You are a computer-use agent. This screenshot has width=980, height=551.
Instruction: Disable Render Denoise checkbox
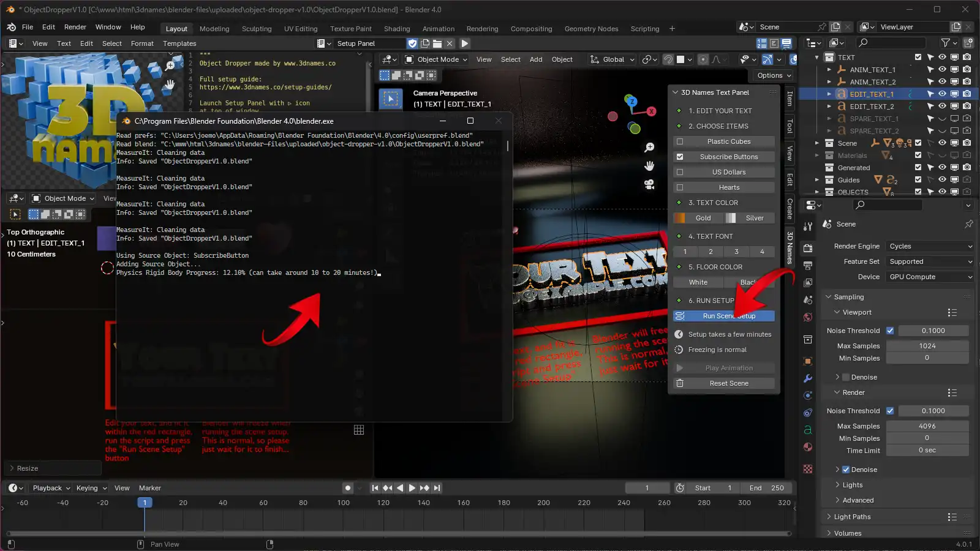click(x=846, y=470)
